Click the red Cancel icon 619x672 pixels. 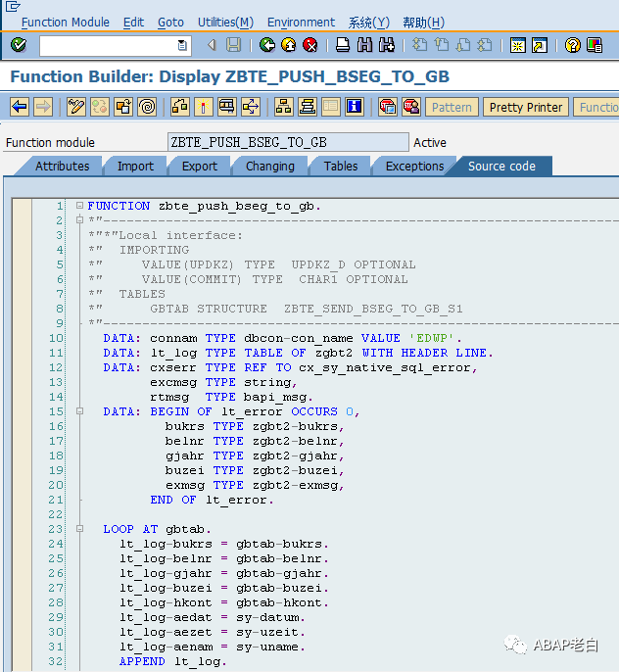[310, 45]
